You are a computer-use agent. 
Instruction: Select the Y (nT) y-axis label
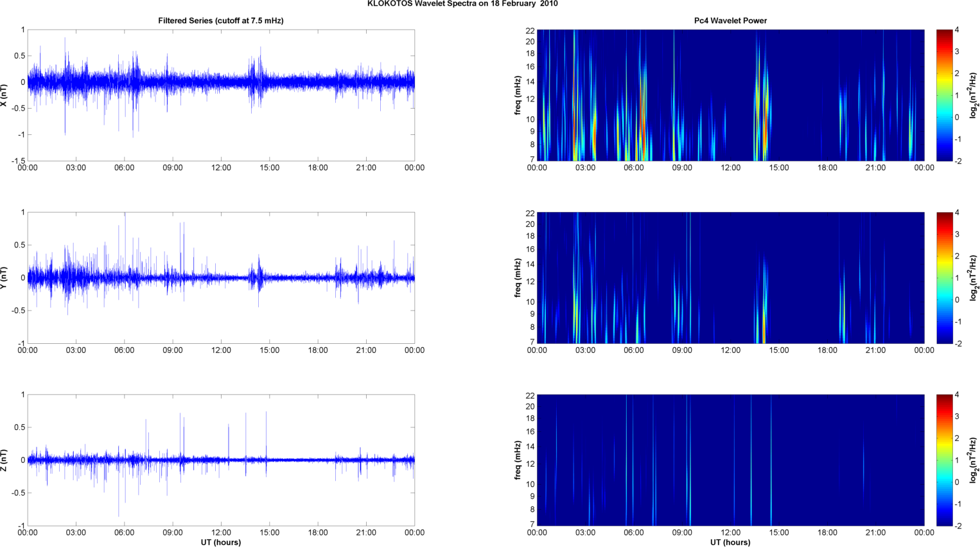click(x=4, y=278)
